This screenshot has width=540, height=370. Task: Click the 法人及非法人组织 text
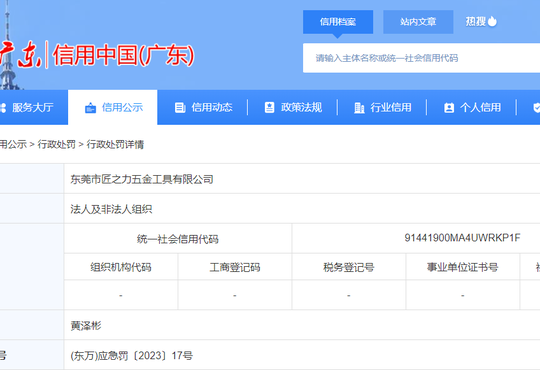pos(111,209)
